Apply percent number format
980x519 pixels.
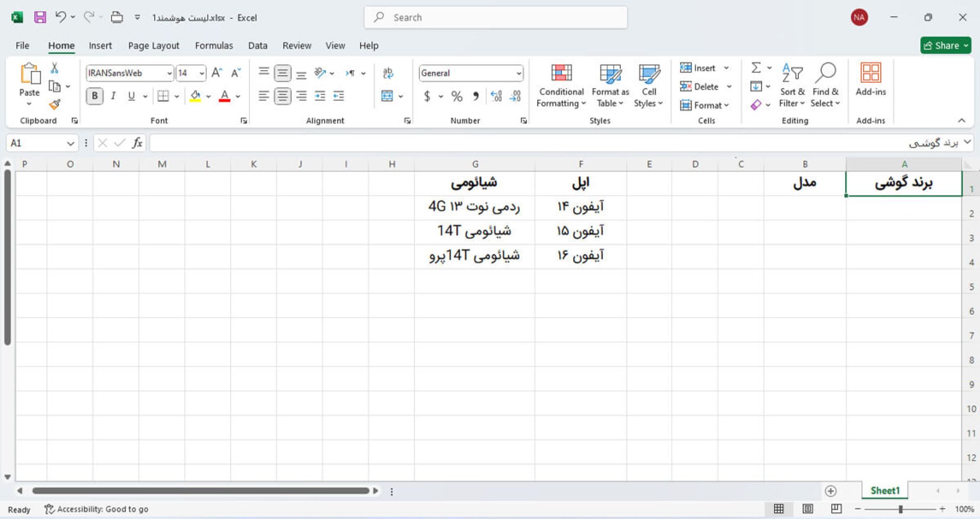click(x=457, y=96)
